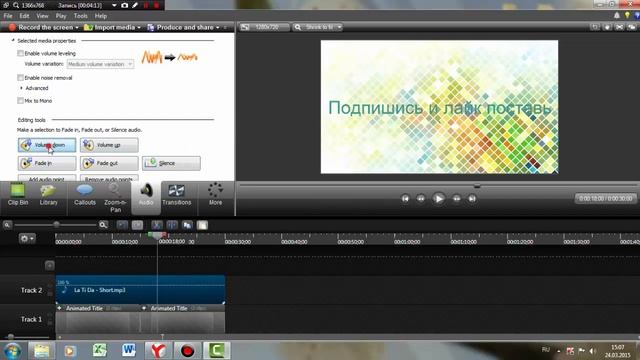The image size is (640, 360).
Task: Open Record the screen dropdown arrow
Action: (x=77, y=27)
